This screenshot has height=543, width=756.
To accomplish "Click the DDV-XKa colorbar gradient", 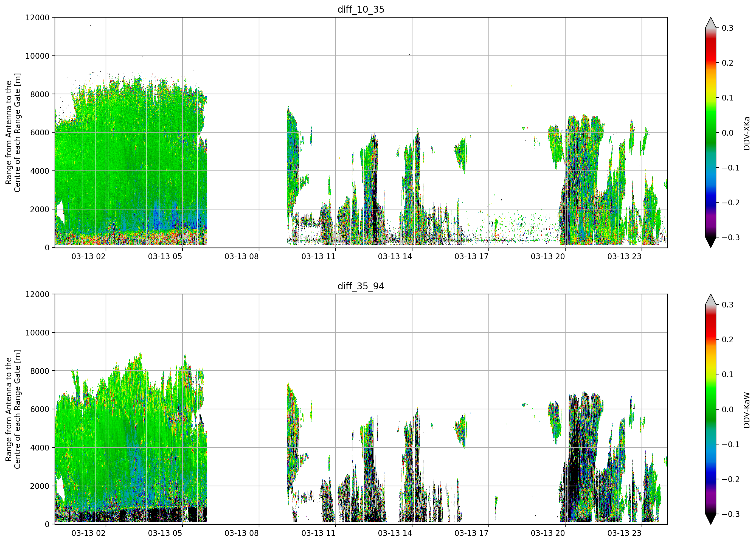I will point(711,132).
